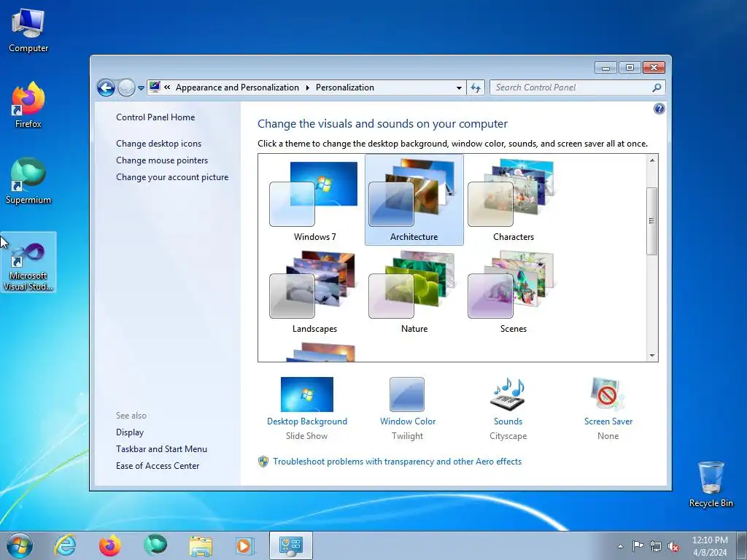The image size is (747, 560).
Task: Select the Landscapes theme
Action: tap(314, 292)
